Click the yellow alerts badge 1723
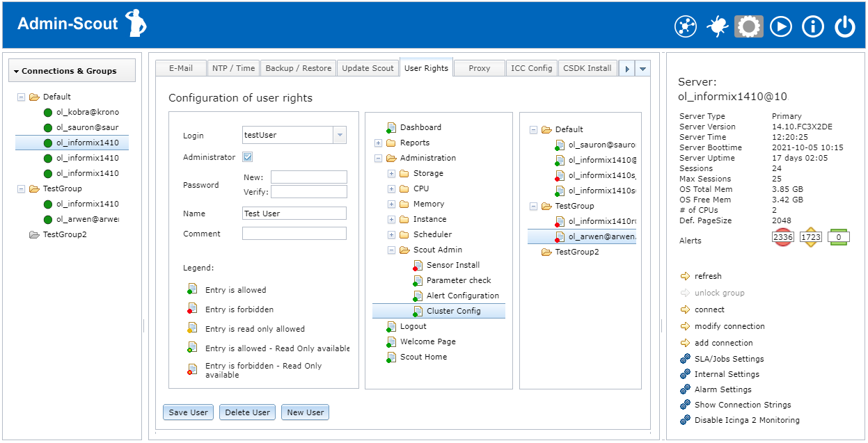 tap(811, 237)
